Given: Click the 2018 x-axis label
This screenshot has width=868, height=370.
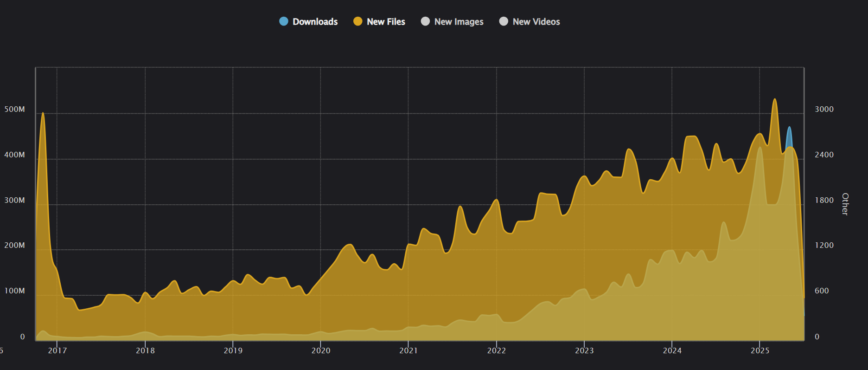Looking at the screenshot, I should click(x=145, y=351).
